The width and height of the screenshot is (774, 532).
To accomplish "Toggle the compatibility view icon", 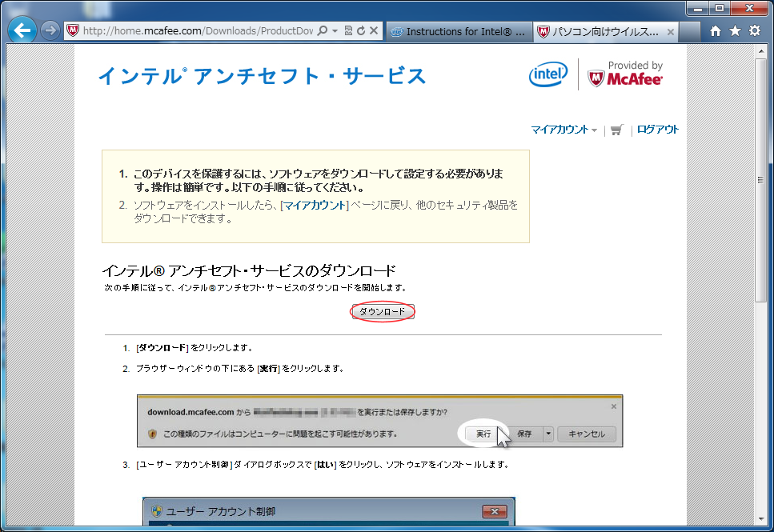I will 348,30.
